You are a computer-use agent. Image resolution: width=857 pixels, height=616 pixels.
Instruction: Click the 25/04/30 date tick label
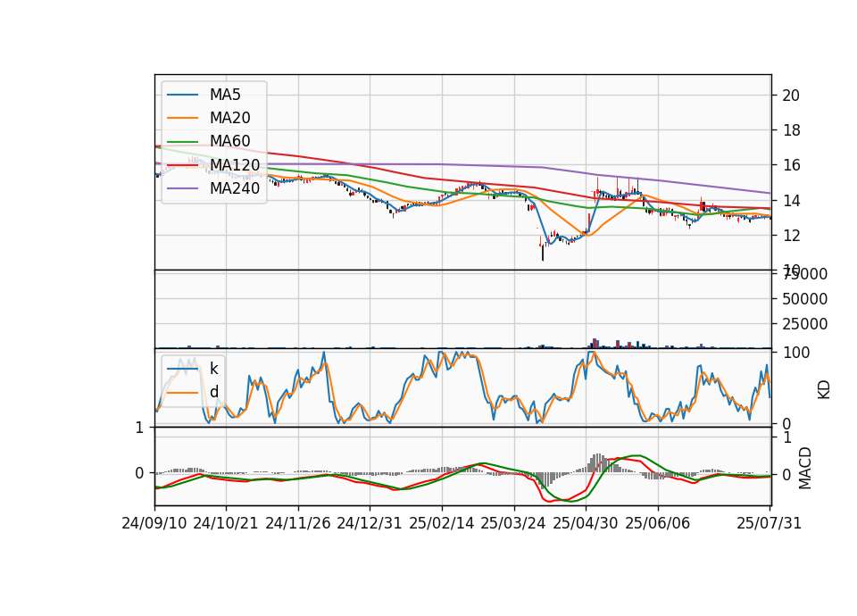point(586,523)
